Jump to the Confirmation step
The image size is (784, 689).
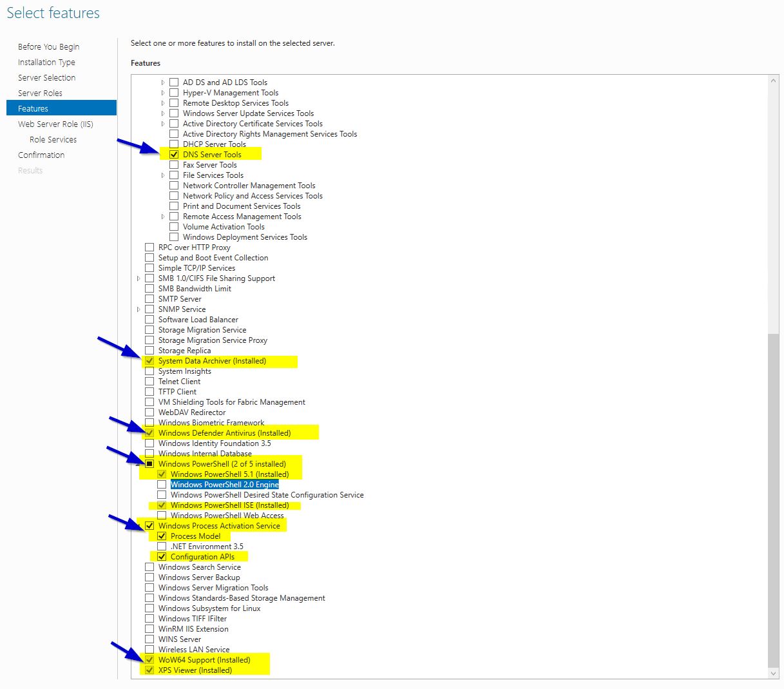[41, 155]
